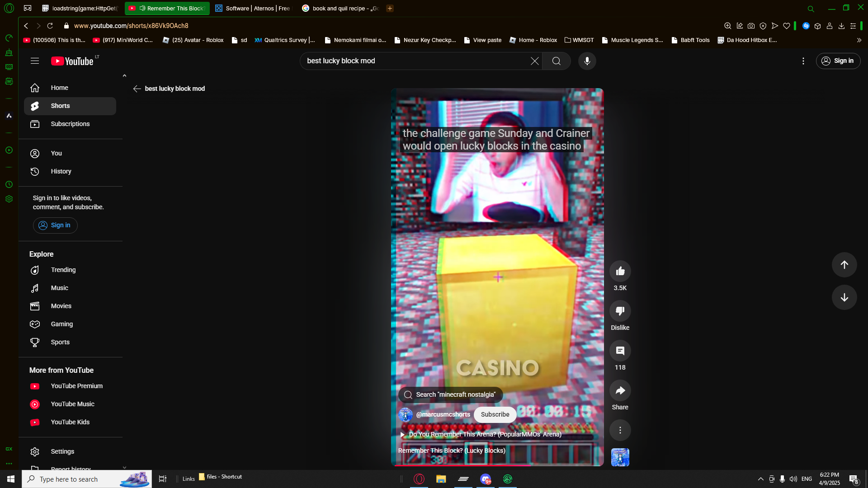Open browser snapshot camera tool
The height and width of the screenshot is (488, 868).
(x=751, y=26)
